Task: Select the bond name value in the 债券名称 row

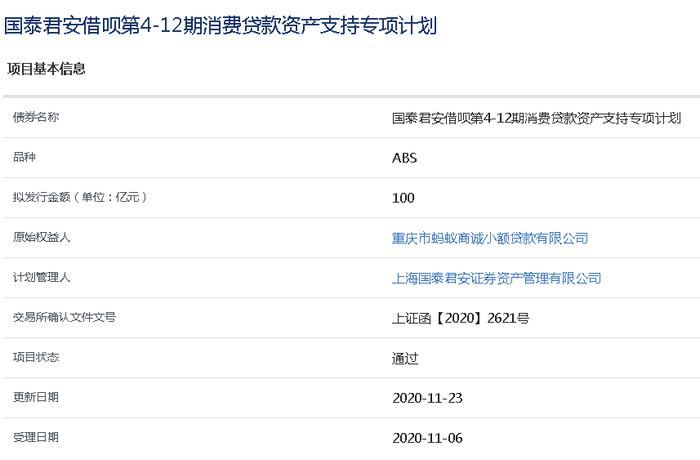Action: 536,118
